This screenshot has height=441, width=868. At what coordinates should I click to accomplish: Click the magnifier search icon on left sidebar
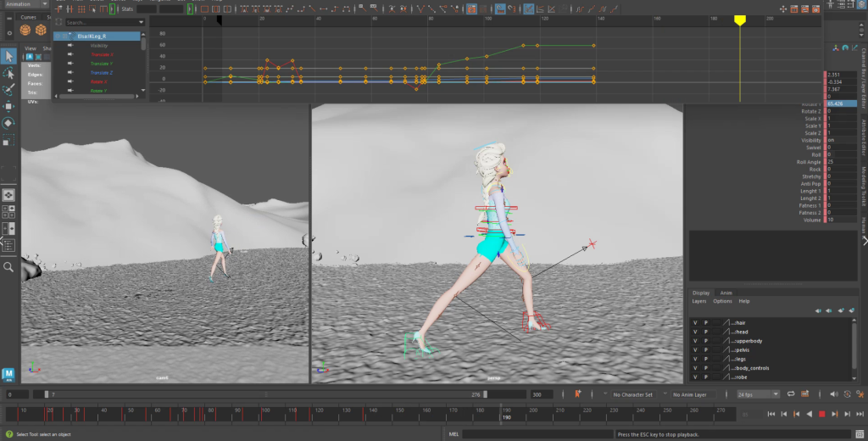coord(8,267)
